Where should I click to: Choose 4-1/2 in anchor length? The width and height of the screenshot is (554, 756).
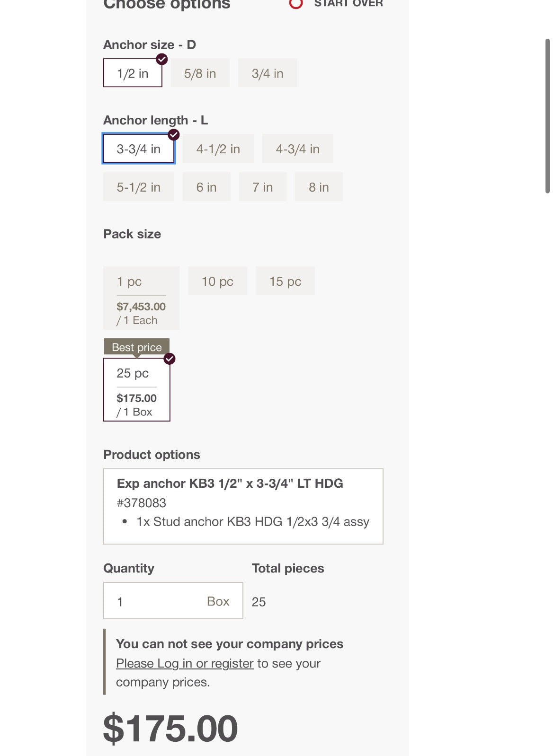[218, 149]
